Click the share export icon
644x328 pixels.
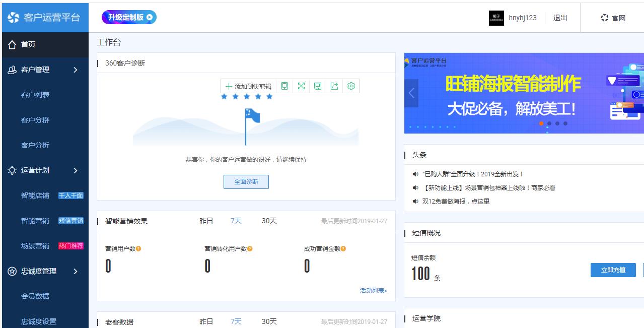point(334,86)
